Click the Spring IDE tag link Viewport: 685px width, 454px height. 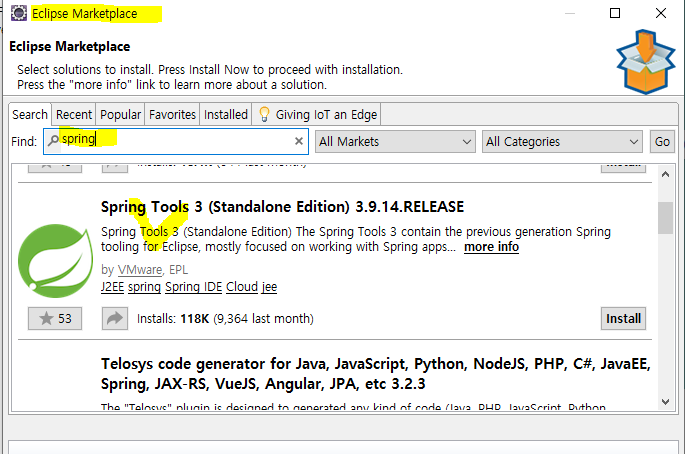point(194,287)
